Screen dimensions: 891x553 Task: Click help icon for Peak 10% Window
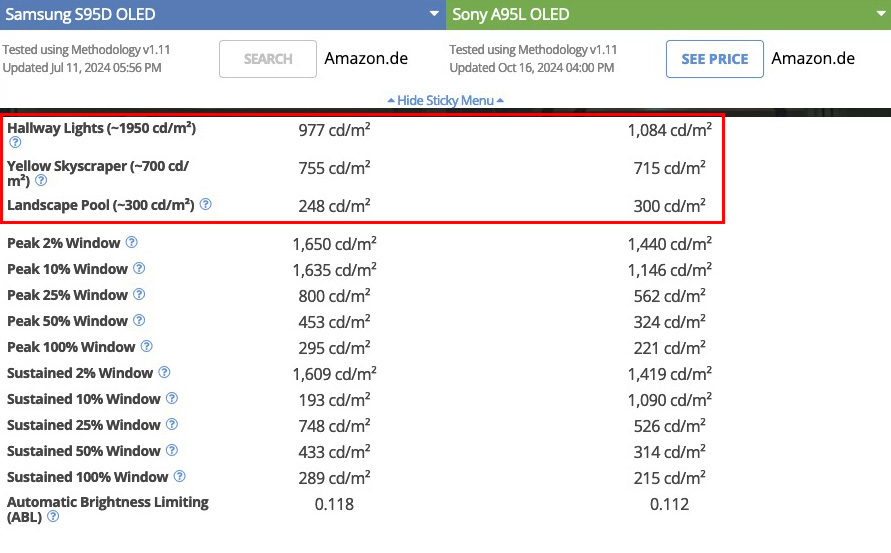(140, 269)
